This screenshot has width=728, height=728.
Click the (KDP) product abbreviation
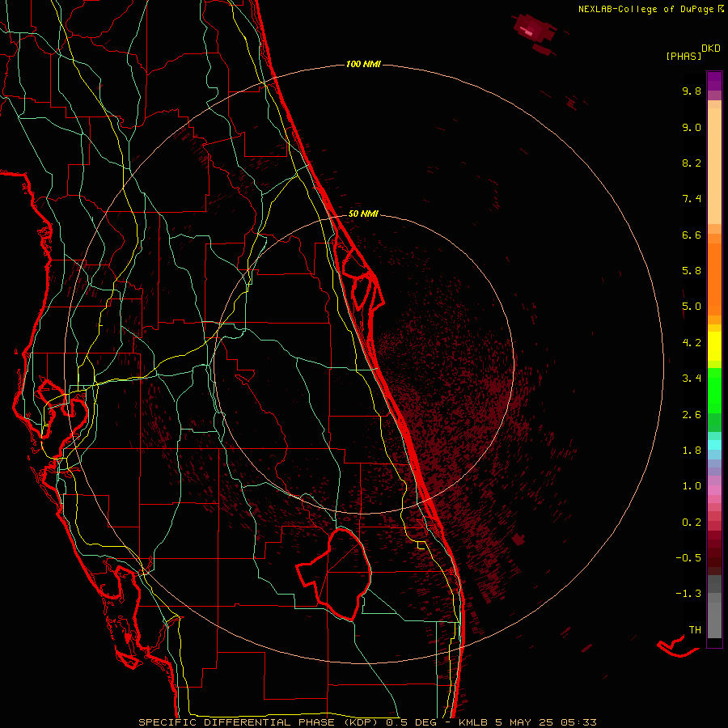[362, 722]
